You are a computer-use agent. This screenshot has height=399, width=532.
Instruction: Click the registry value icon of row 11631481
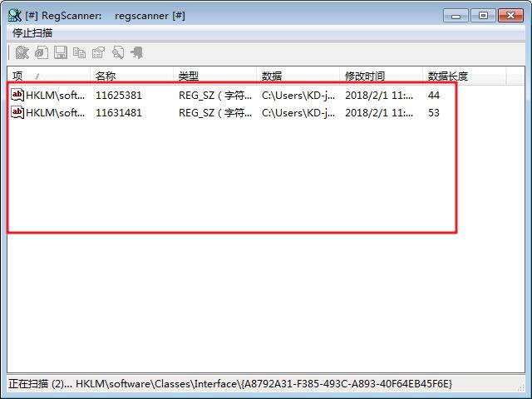click(x=17, y=112)
